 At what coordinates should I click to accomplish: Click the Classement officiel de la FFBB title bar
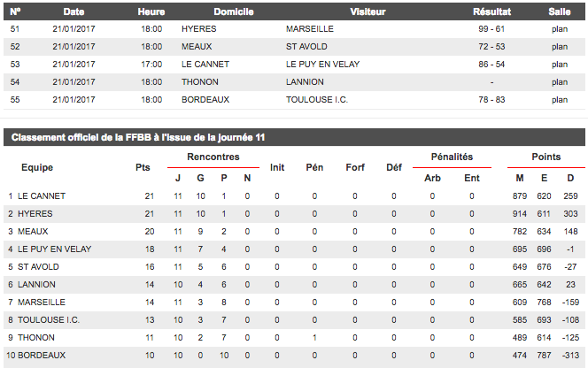(x=137, y=137)
